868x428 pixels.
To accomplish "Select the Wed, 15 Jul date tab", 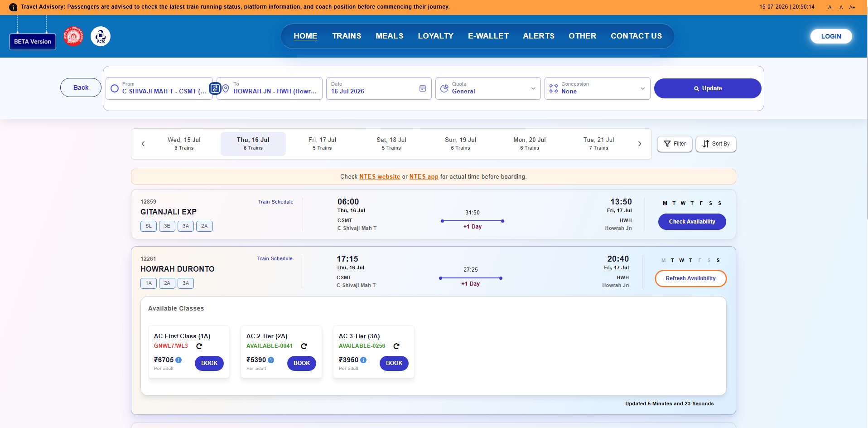I will click(184, 144).
